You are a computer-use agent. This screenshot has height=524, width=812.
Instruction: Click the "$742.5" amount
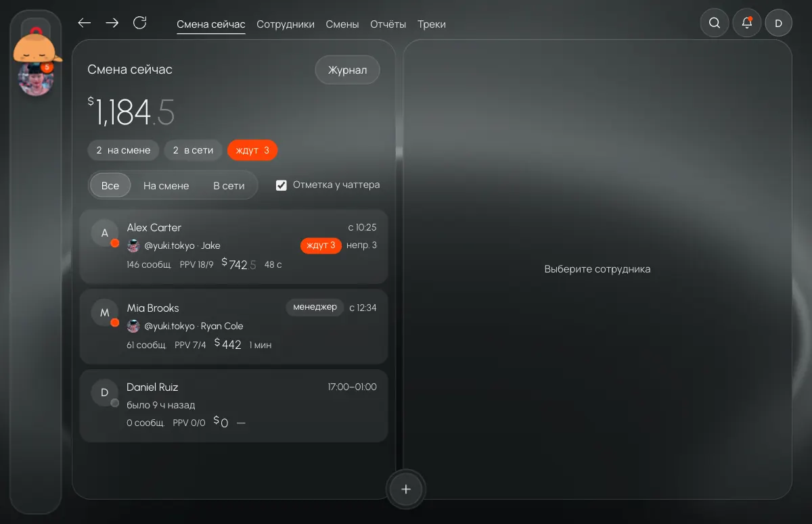[x=239, y=264]
